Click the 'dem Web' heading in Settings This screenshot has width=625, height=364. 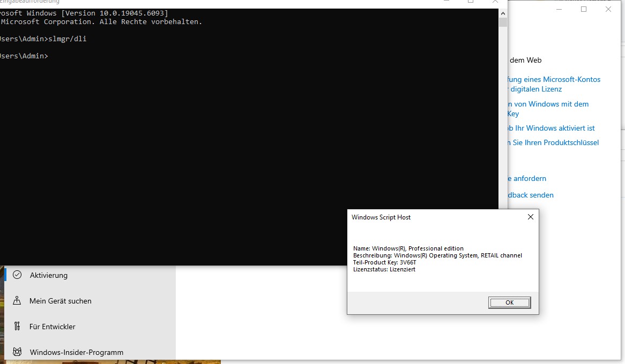[x=525, y=60]
